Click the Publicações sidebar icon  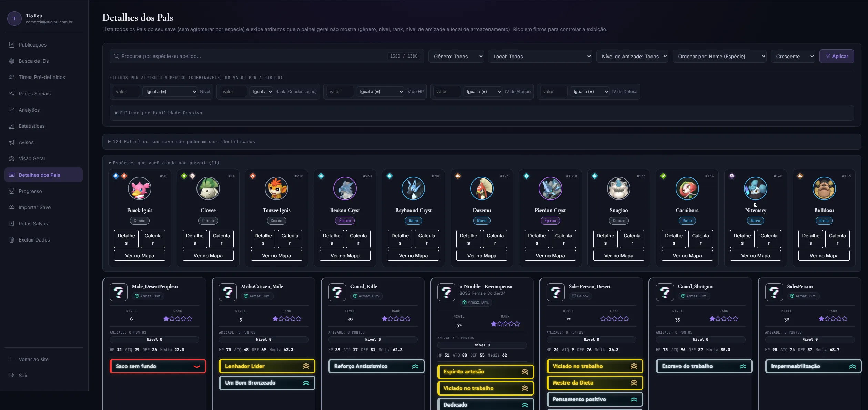[x=12, y=45]
